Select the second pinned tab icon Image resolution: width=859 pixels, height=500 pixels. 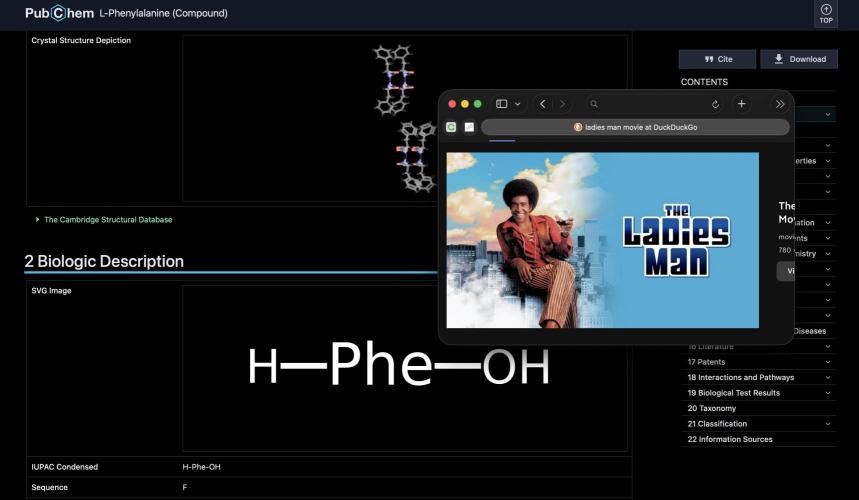(x=469, y=127)
